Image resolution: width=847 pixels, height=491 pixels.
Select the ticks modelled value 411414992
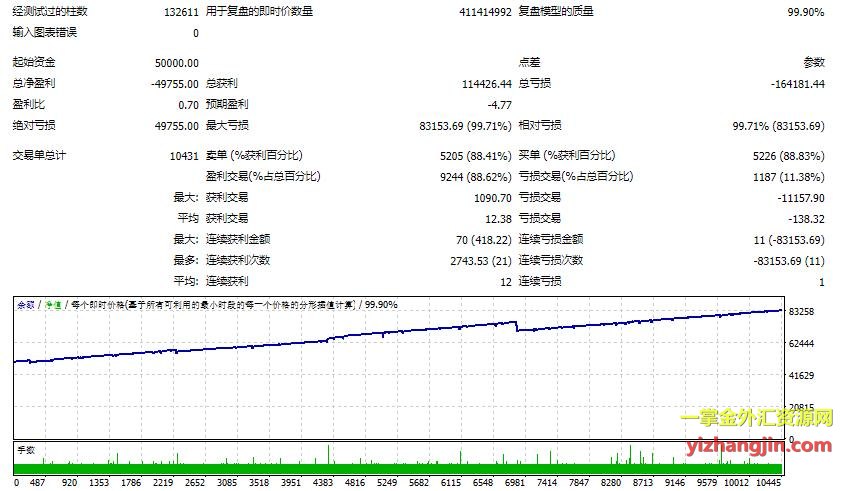(485, 12)
